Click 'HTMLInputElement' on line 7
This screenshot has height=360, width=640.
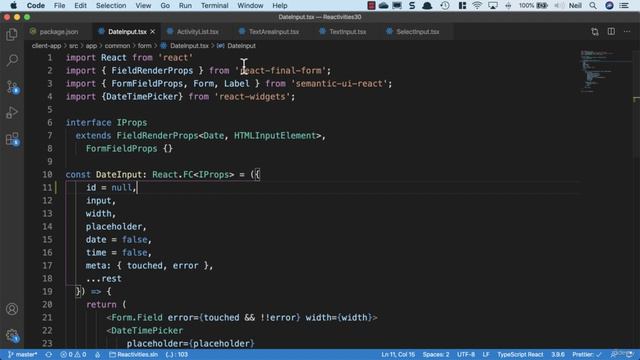[x=275, y=136]
